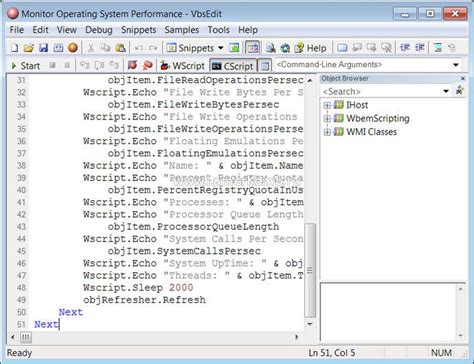Open the Snippets dropdown arrow

coord(221,48)
